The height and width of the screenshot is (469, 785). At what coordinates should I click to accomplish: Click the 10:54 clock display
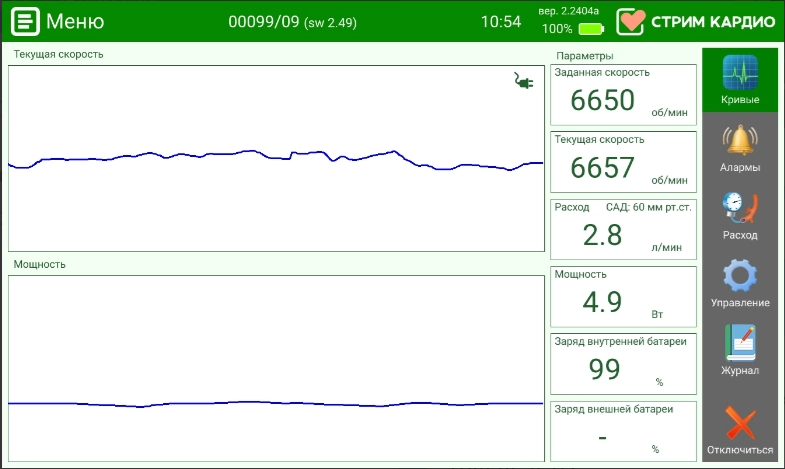(x=500, y=21)
